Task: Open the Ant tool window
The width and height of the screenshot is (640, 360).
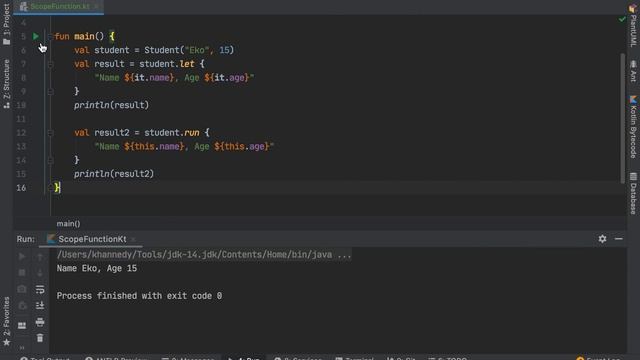Action: point(633,71)
